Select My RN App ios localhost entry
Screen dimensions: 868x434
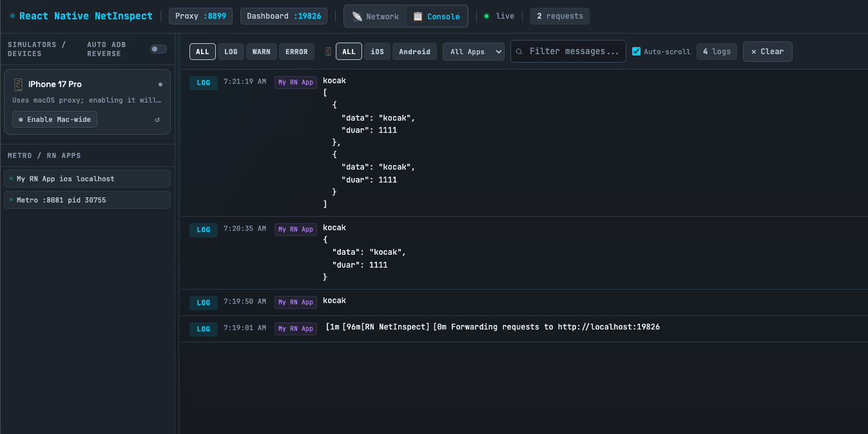pos(88,179)
